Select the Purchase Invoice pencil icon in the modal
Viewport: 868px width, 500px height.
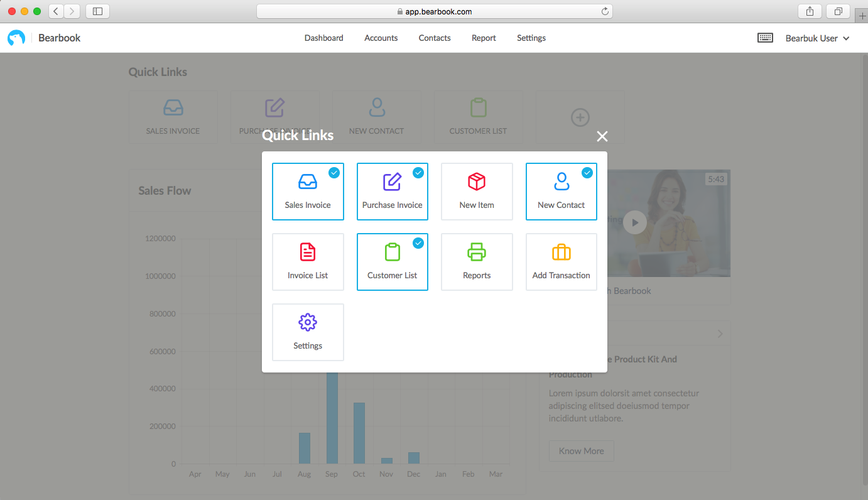click(x=392, y=182)
